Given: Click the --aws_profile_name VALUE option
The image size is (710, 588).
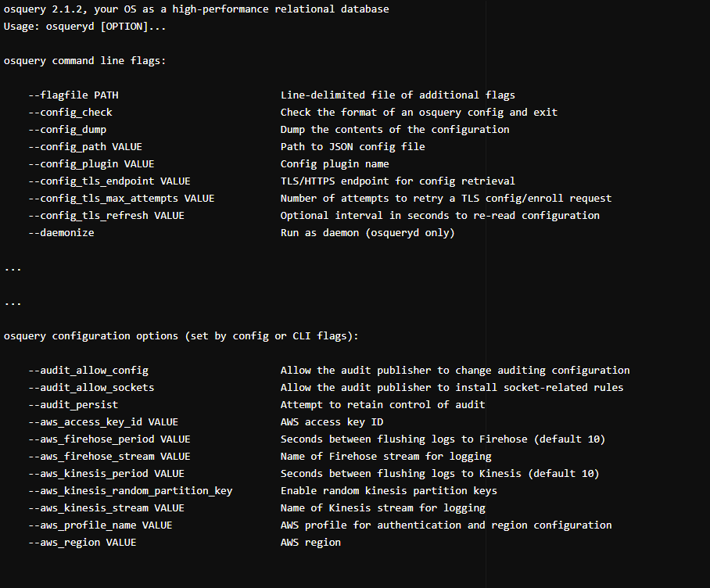Looking at the screenshot, I should pos(100,525).
